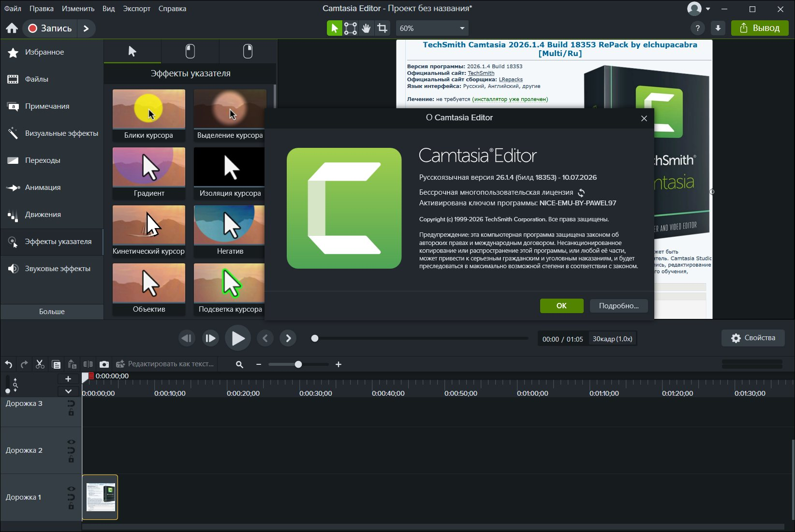Image resolution: width=795 pixels, height=532 pixels.
Task: Click the timeline zoom magnifier icon
Action: tap(239, 364)
